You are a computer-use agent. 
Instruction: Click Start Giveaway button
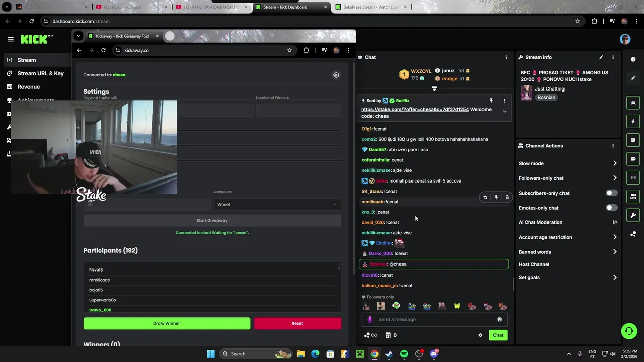[x=212, y=220]
